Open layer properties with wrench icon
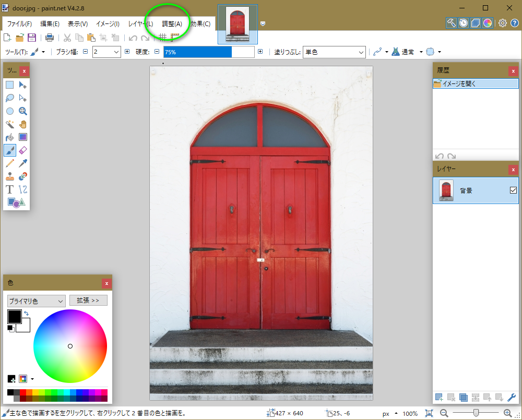 512,398
